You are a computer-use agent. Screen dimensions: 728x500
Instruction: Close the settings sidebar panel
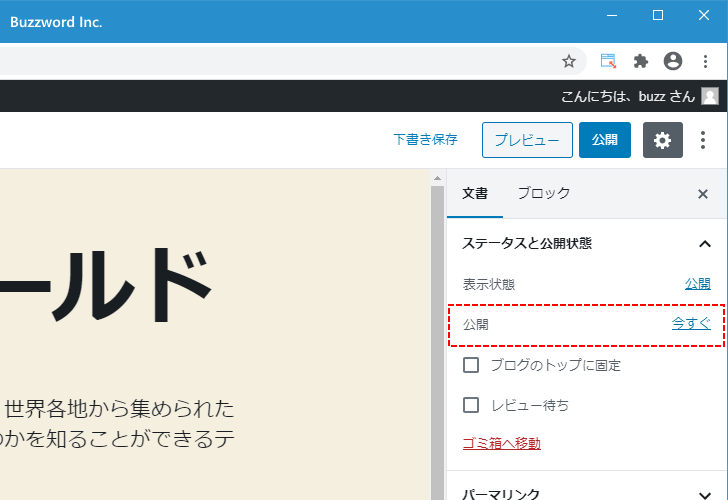click(703, 194)
